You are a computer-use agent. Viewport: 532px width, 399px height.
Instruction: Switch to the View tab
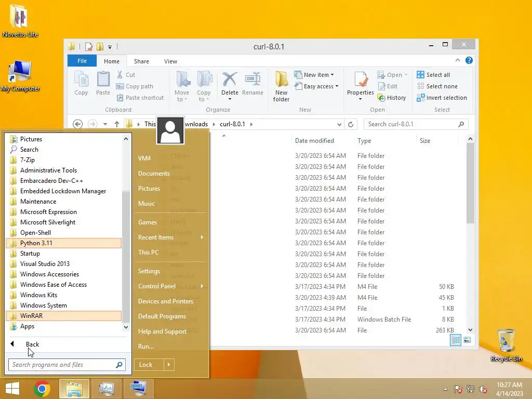(170, 61)
